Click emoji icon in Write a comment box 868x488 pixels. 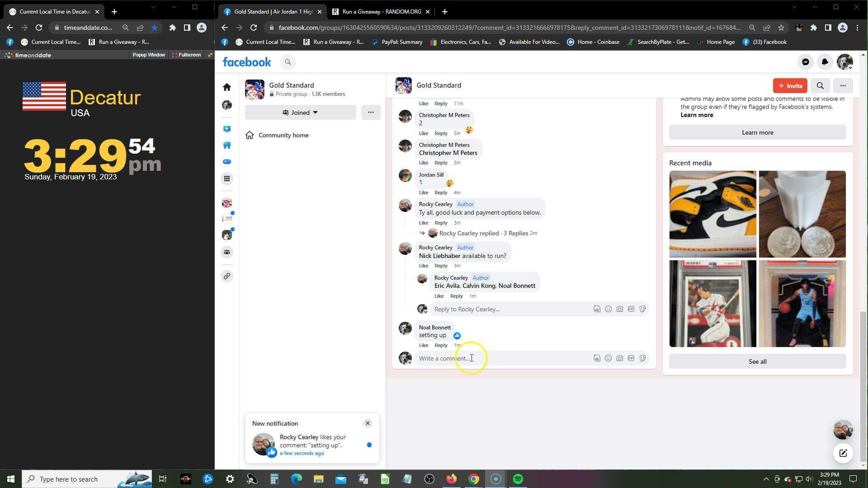click(x=608, y=358)
